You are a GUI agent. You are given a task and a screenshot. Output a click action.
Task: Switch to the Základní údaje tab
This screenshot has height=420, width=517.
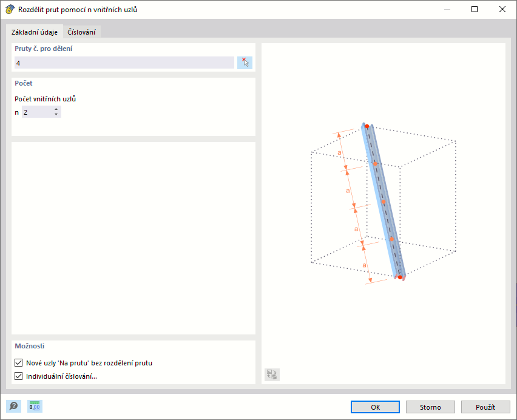[35, 32]
